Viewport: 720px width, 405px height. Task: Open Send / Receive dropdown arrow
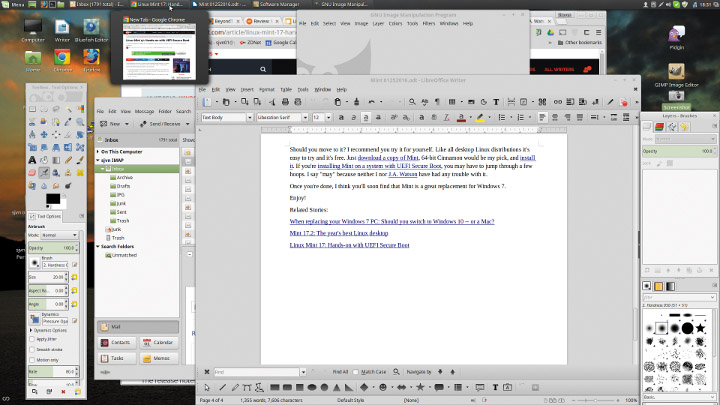(187, 124)
